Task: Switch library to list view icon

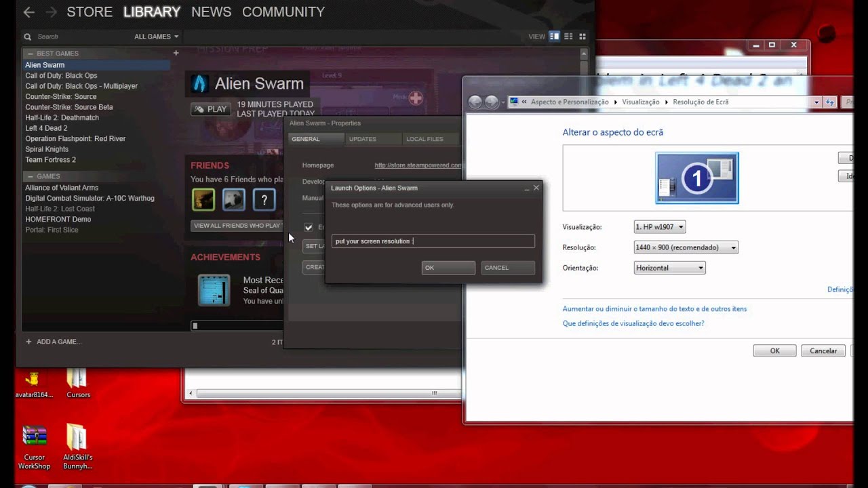Action: (568, 37)
